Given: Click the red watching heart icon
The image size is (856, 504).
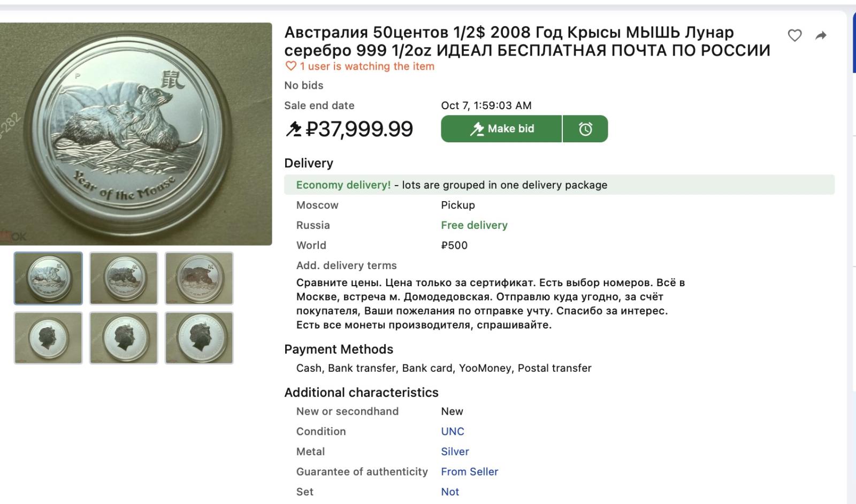Looking at the screenshot, I should tap(291, 66).
